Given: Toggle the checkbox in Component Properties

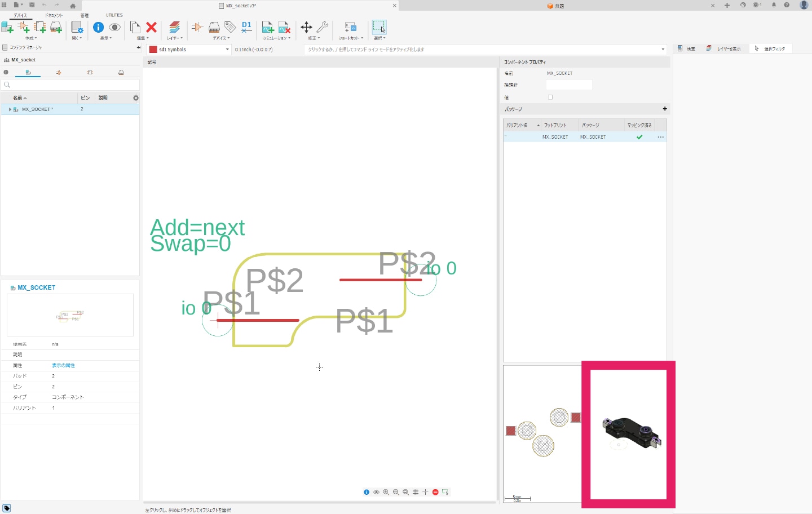Looking at the screenshot, I should [550, 98].
